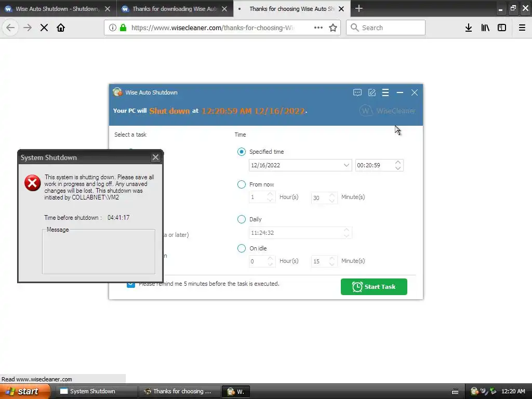Select the Daily radio button

point(242,219)
